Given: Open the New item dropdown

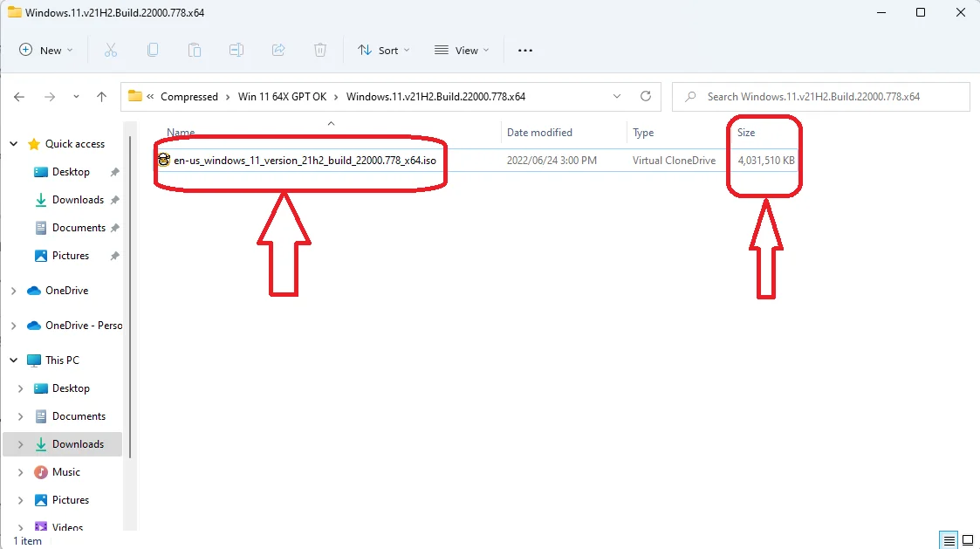Looking at the screenshot, I should (46, 51).
